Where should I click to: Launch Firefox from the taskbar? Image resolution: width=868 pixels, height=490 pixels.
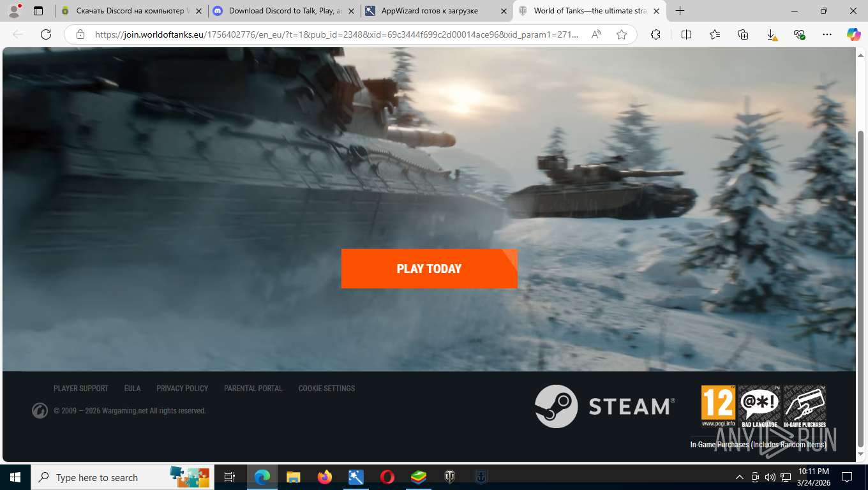pos(324,477)
